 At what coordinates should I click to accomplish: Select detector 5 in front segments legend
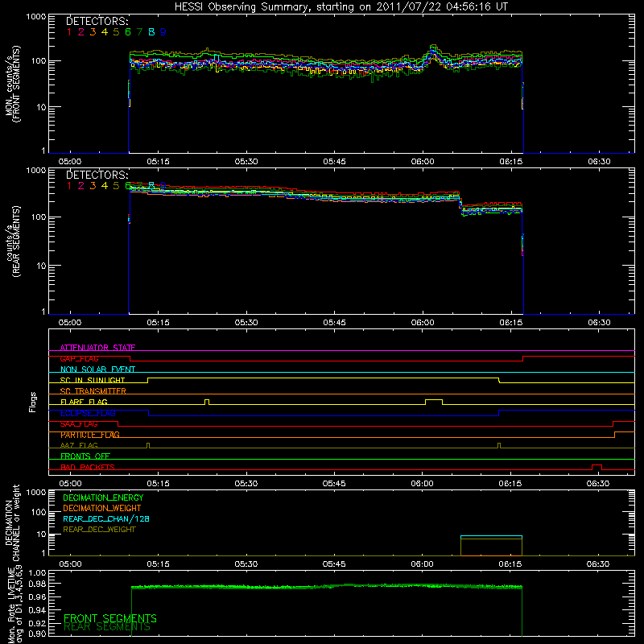pyautogui.click(x=116, y=32)
